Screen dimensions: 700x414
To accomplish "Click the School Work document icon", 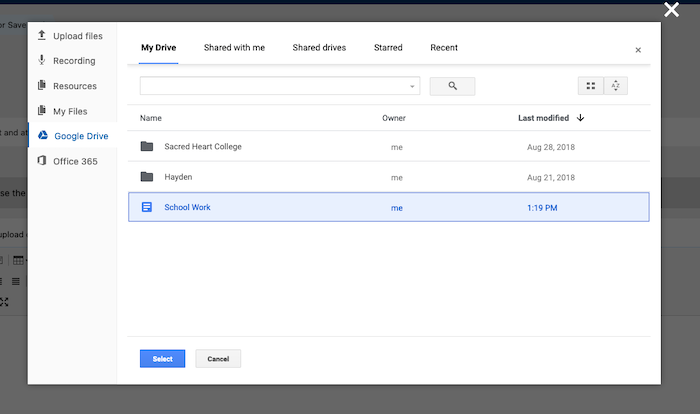I will click(x=147, y=207).
